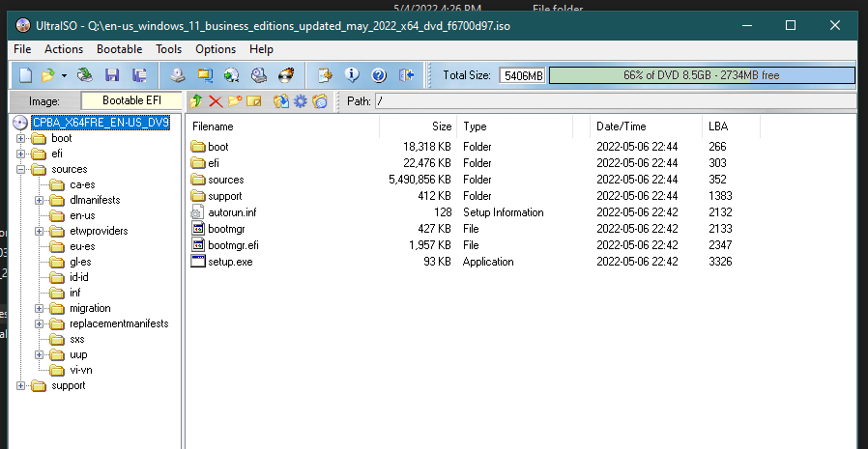This screenshot has height=449, width=868.
Task: Expand the support folder in tree
Action: click(x=20, y=386)
